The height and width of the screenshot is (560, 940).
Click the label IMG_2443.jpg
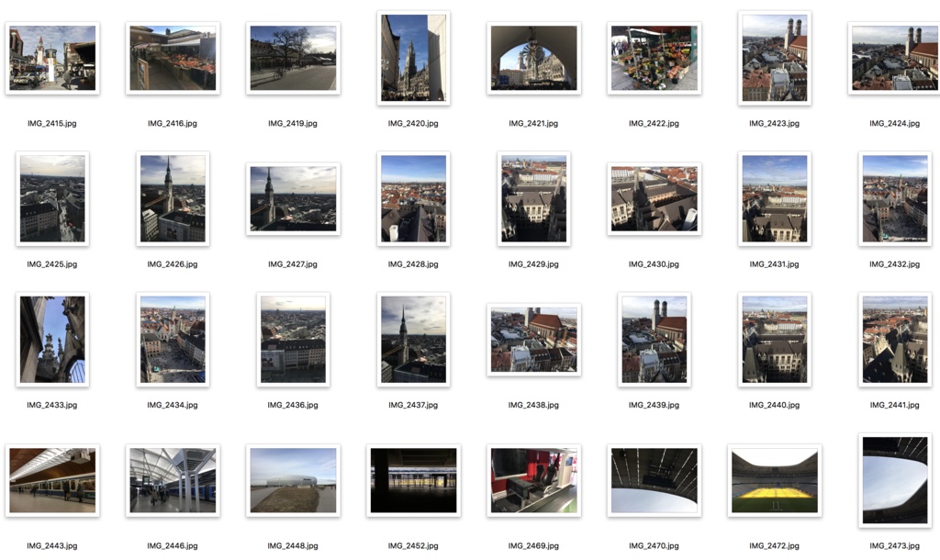52,546
